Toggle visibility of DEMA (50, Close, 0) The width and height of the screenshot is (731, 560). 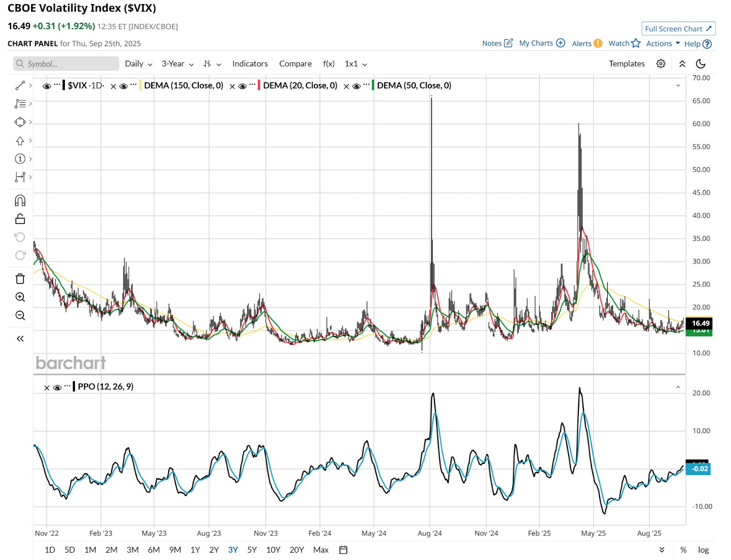[356, 86]
